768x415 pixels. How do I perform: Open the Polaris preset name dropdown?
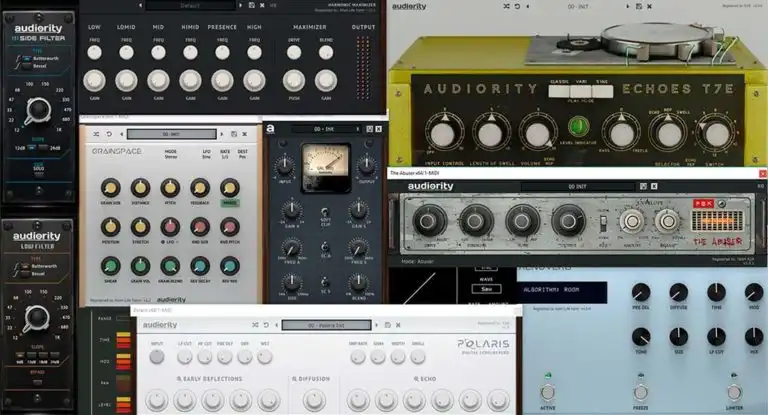326,325
